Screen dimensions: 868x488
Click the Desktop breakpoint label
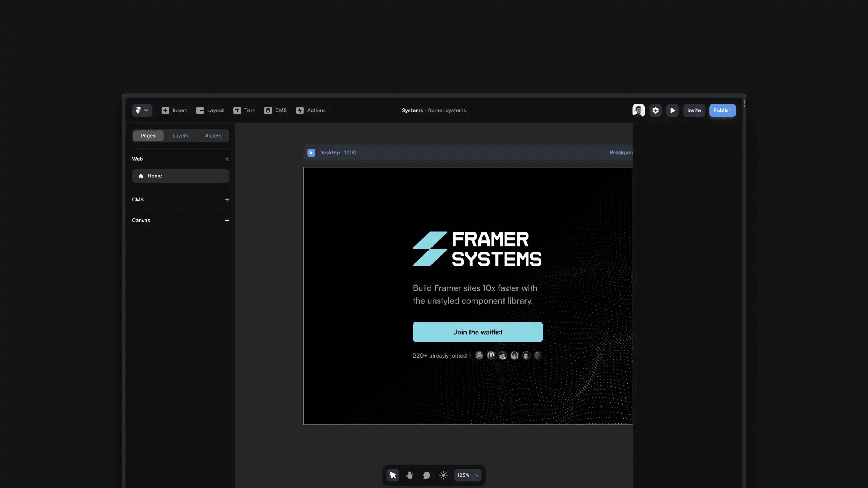point(329,153)
